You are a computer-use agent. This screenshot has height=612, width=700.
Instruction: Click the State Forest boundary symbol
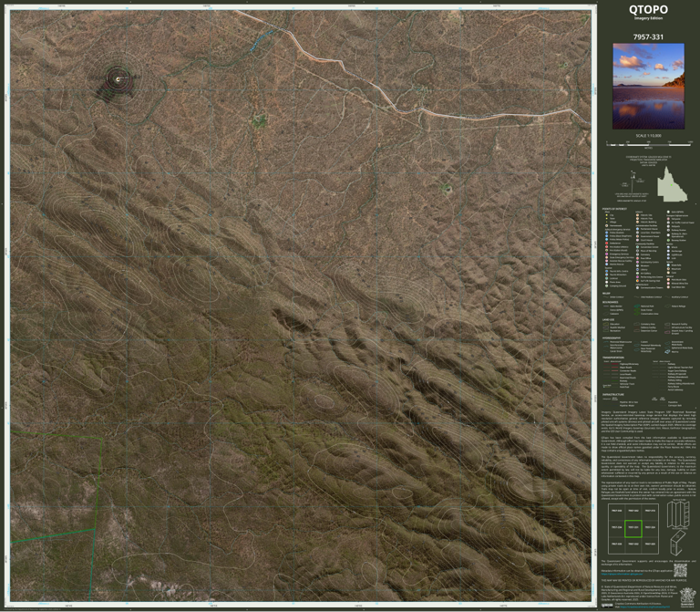[x=636, y=310]
